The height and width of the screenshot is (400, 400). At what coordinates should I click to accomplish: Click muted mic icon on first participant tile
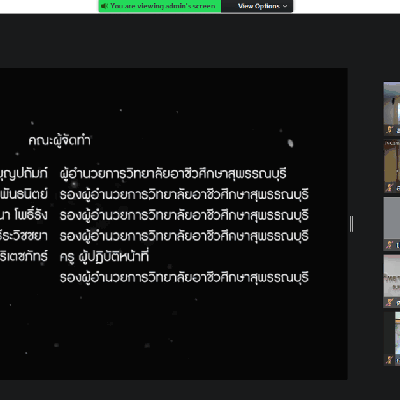point(389,129)
